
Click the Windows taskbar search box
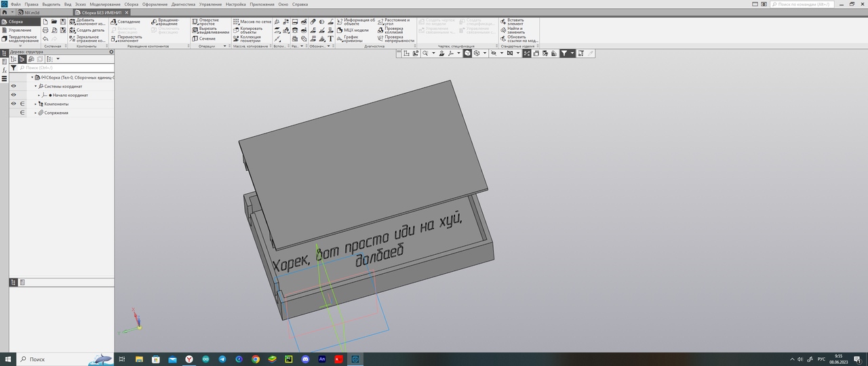coord(64,359)
